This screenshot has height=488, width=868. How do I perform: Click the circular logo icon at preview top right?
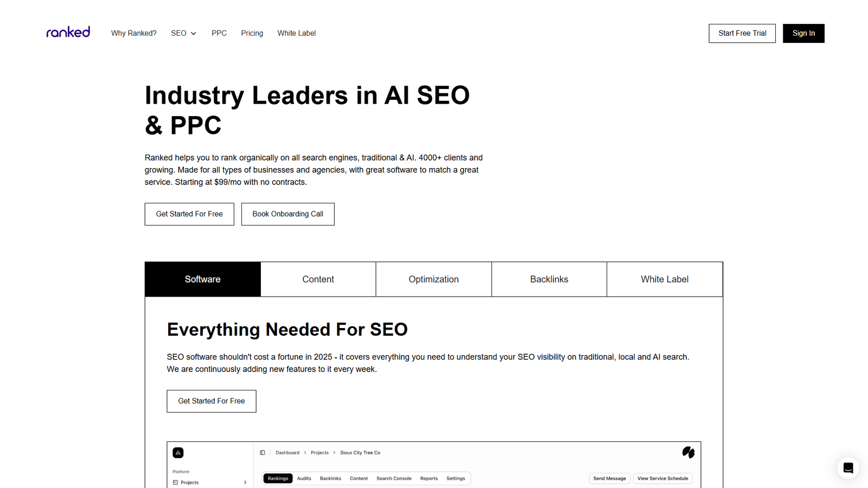tap(688, 452)
